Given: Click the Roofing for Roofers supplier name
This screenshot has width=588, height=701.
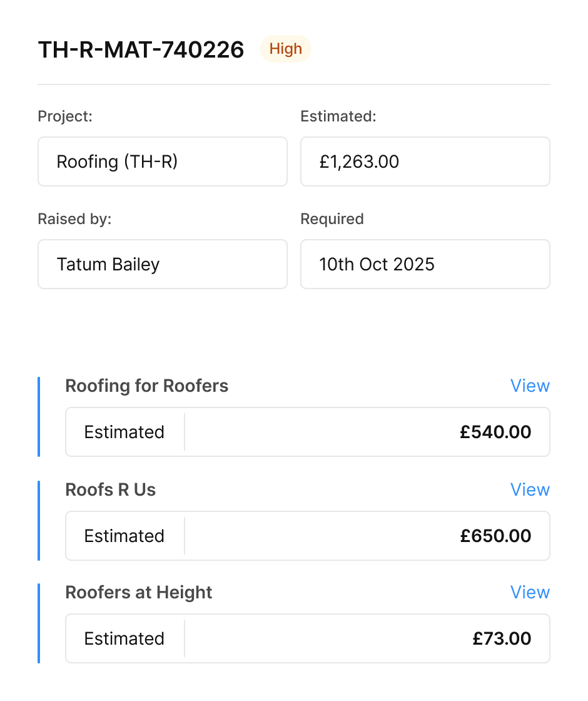Looking at the screenshot, I should coord(147,386).
